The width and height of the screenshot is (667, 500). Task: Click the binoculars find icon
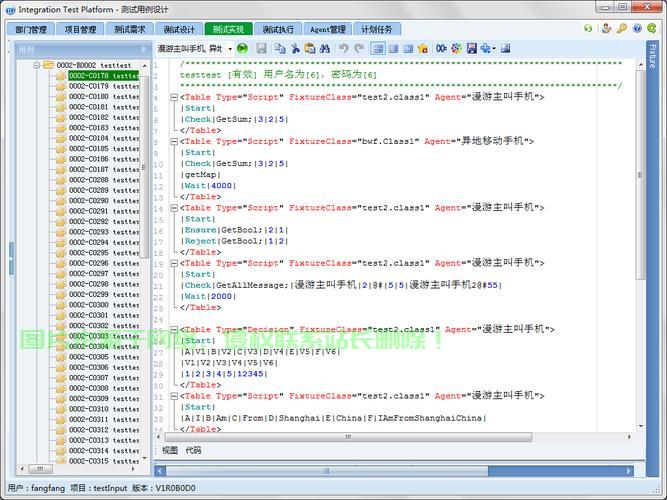[x=325, y=48]
